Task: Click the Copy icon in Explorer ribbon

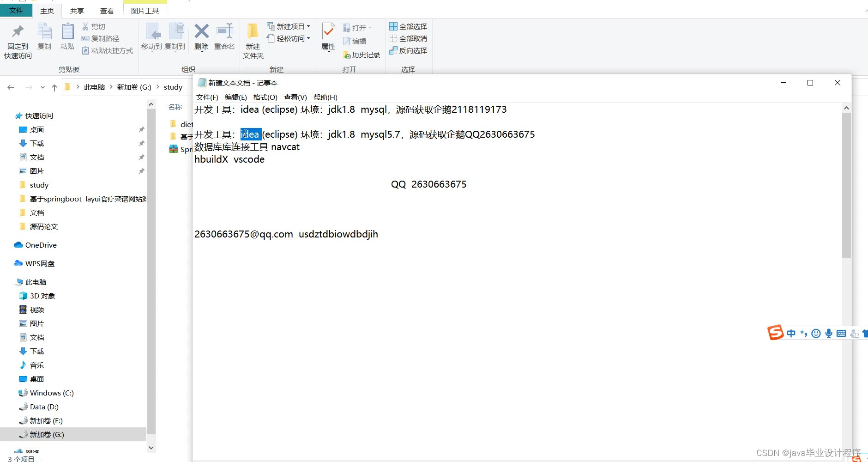Action: coord(44,36)
